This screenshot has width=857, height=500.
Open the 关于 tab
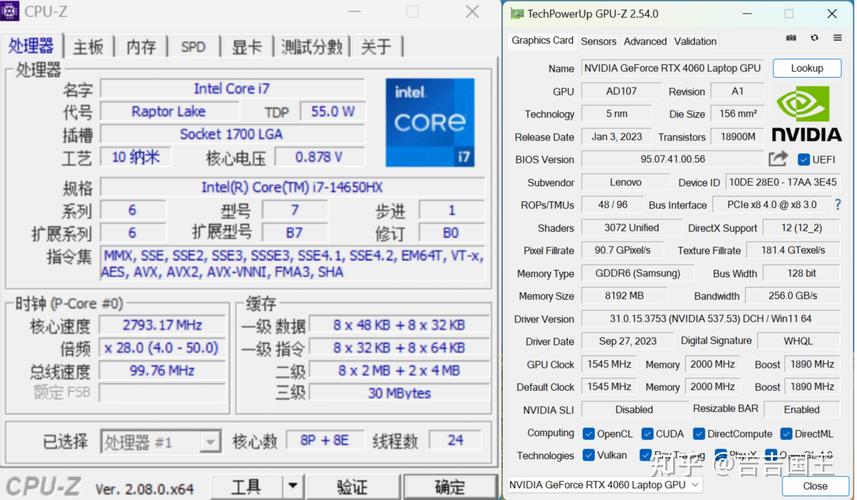point(376,47)
